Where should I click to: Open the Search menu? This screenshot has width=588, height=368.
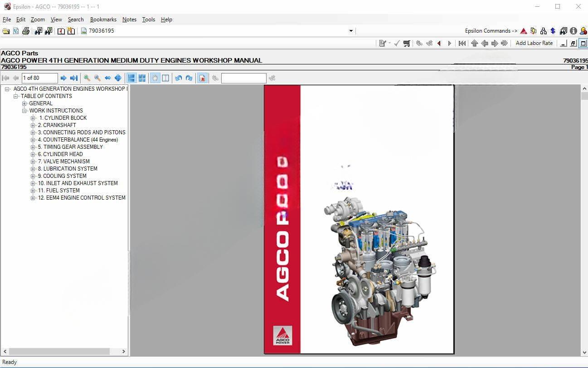(x=76, y=20)
